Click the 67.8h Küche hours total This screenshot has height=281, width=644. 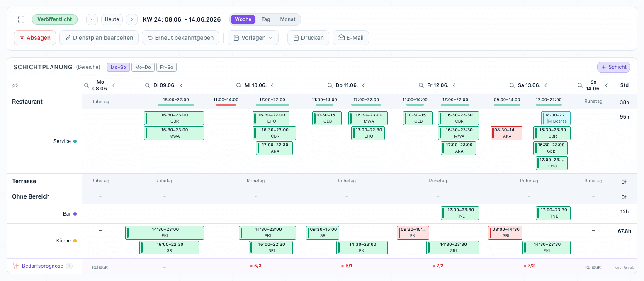pyautogui.click(x=624, y=231)
